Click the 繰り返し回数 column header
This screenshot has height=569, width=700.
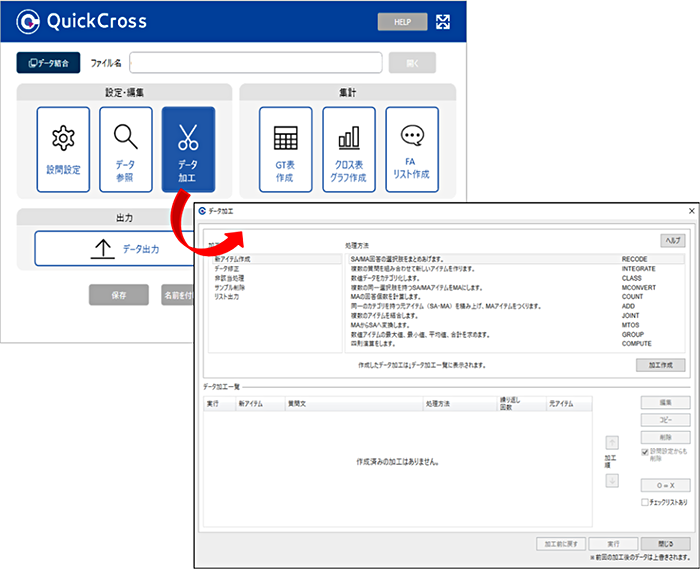click(x=522, y=403)
